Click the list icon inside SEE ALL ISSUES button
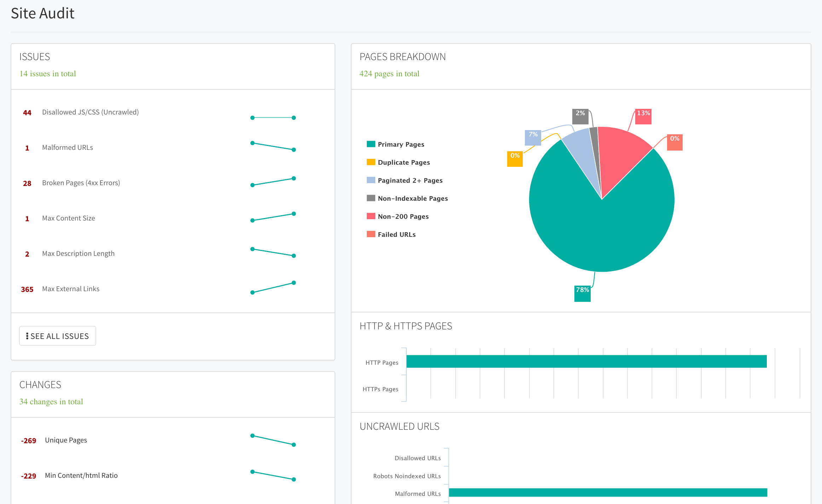 [x=27, y=336]
